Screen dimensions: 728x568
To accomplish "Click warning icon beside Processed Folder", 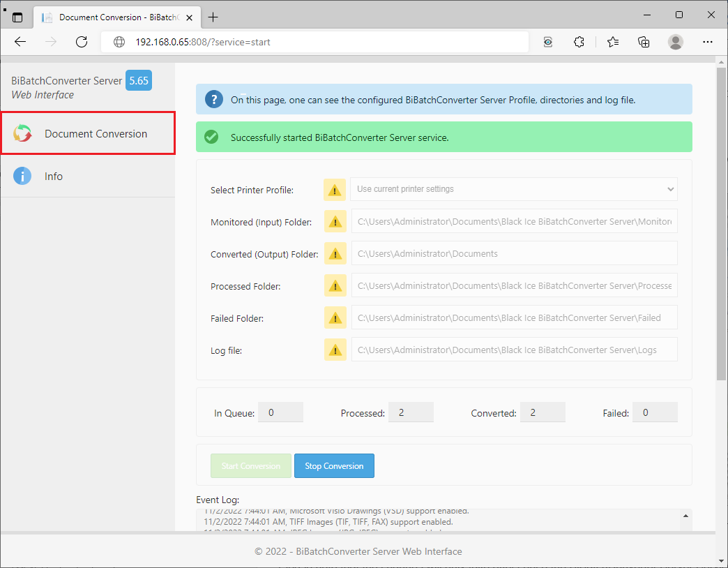I will coord(335,286).
